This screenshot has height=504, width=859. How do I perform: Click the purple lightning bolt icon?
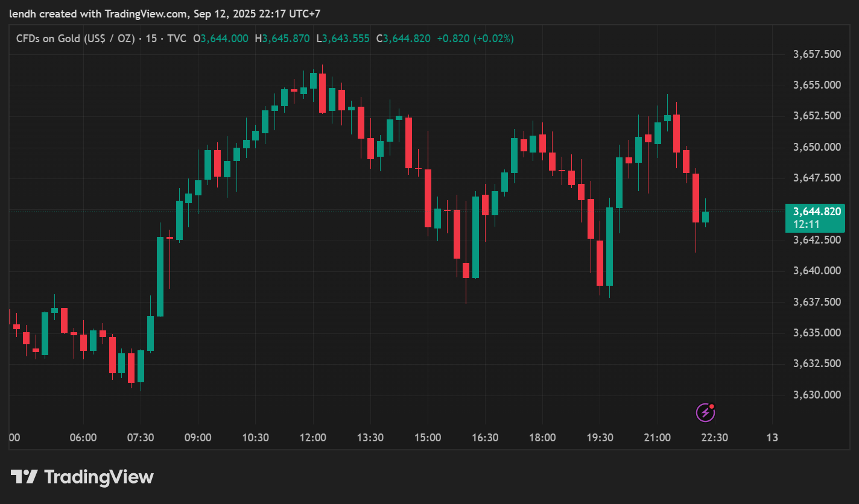[x=705, y=412]
